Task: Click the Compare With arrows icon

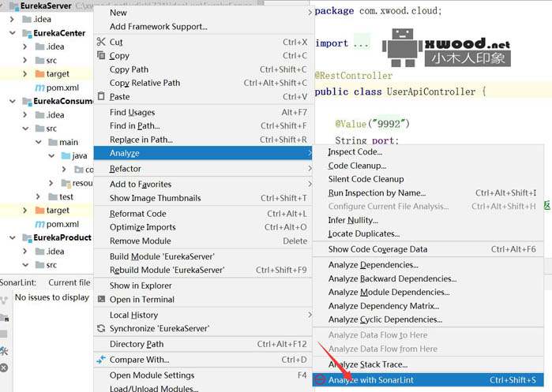Action: pyautogui.click(x=101, y=360)
